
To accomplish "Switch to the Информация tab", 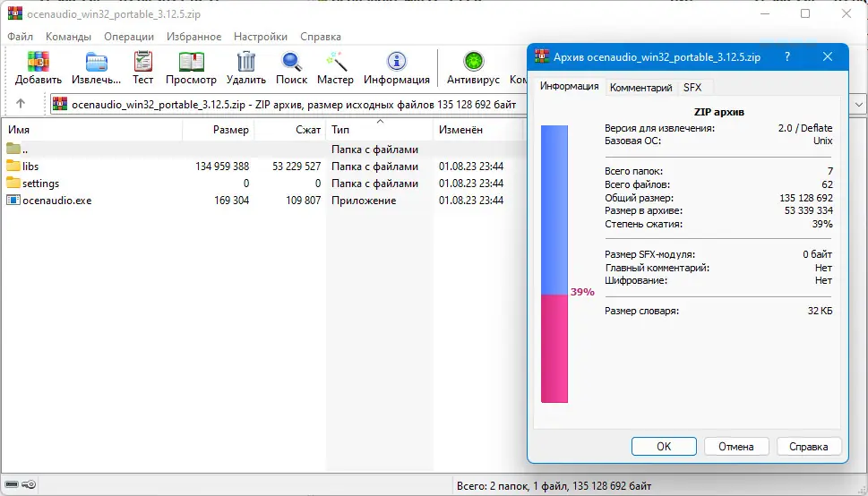I will (569, 86).
